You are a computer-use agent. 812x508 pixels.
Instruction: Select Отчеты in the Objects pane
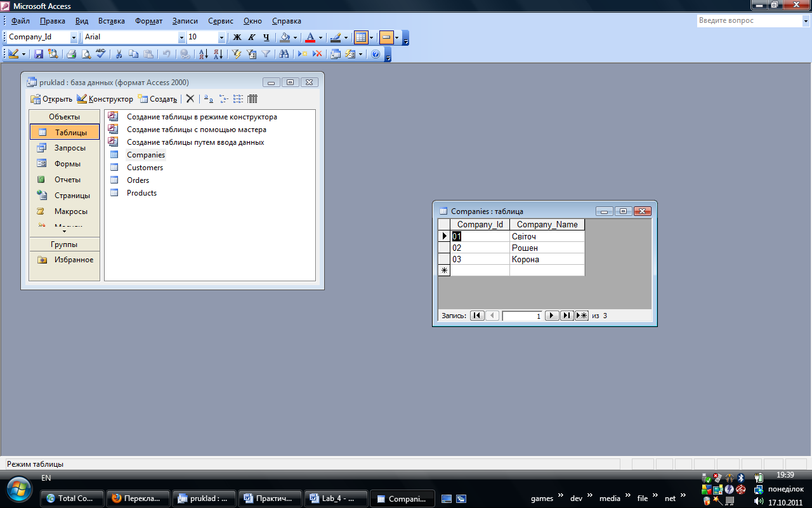[64, 180]
